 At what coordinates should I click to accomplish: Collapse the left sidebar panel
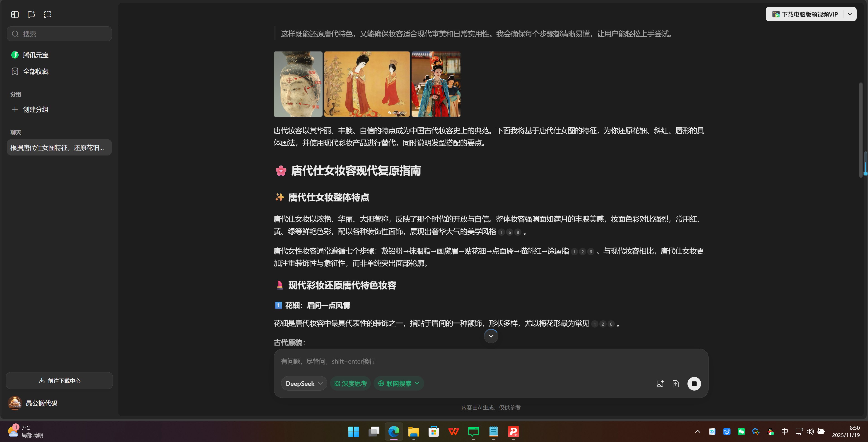(x=14, y=14)
